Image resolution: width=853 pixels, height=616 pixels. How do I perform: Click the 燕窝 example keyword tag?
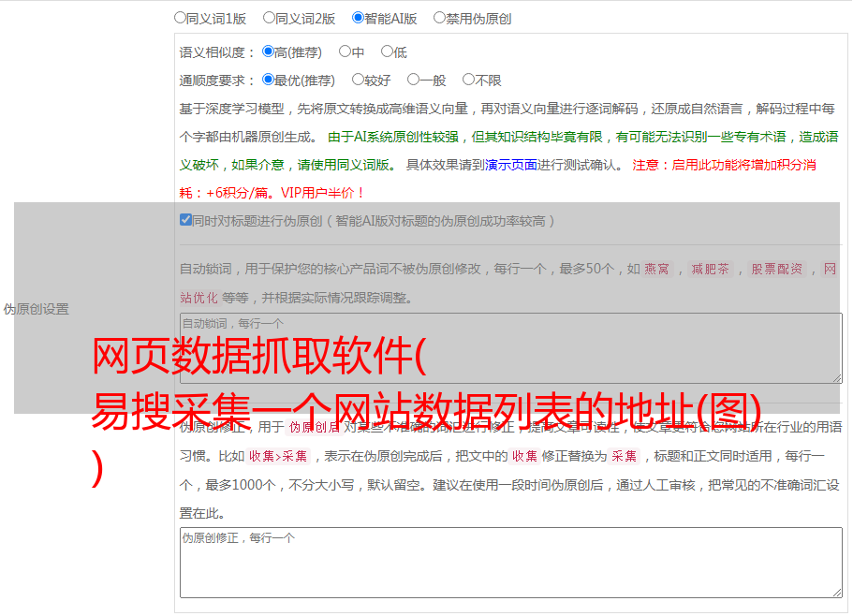pyautogui.click(x=656, y=269)
